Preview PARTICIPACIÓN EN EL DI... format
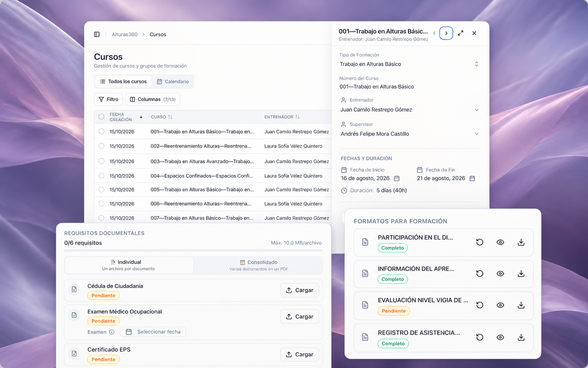Screen dimensions: 588x368 point(500,242)
